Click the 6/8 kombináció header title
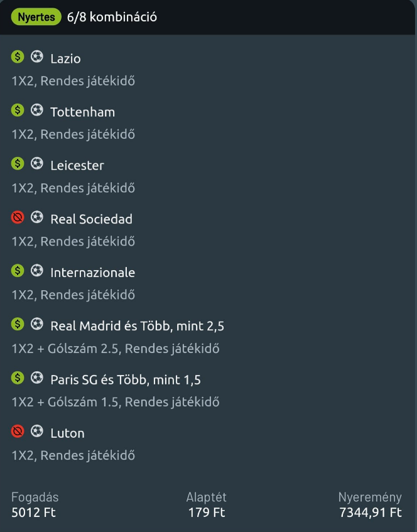Screen dimensions: 417x532 [x=112, y=17]
